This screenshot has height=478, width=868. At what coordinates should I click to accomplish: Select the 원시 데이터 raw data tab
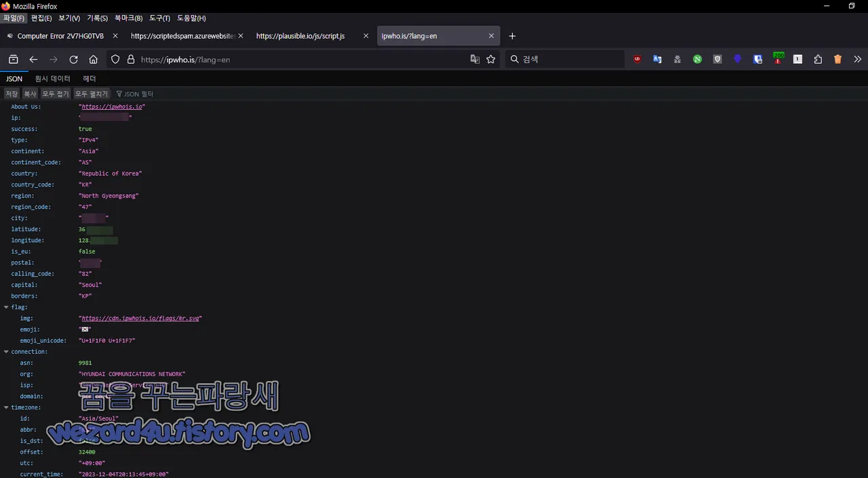tap(53, 79)
